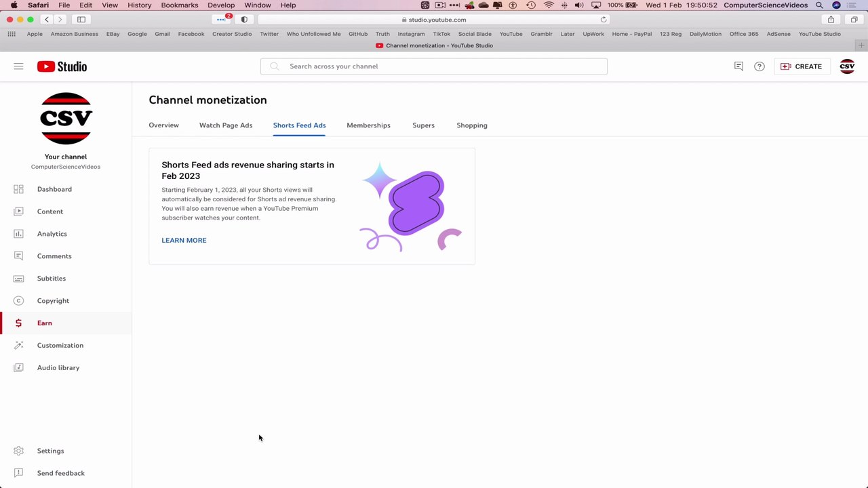The height and width of the screenshot is (488, 868).
Task: Click the YouTube Studio logo
Action: [x=62, y=66]
